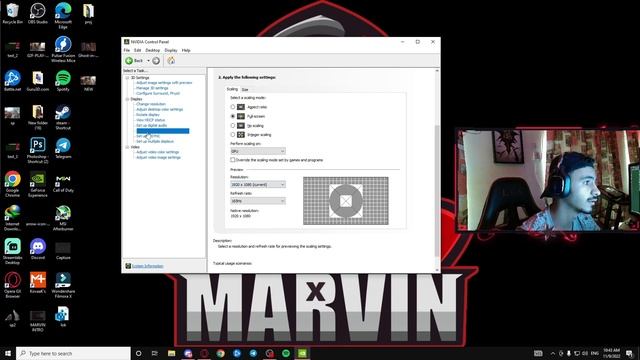Open Recycle Bin desktop icon
Viewport: 640px width, 360px height.
pos(12,14)
